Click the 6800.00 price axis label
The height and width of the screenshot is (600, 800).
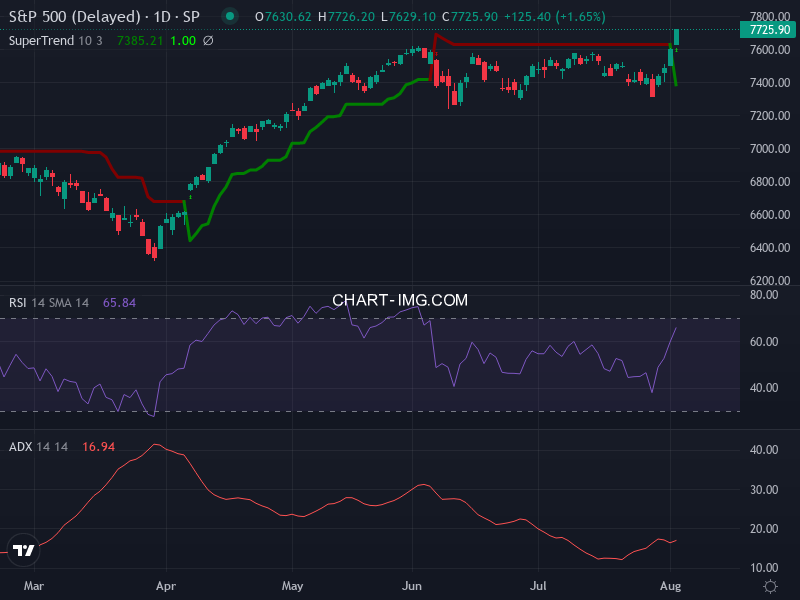(x=770, y=182)
